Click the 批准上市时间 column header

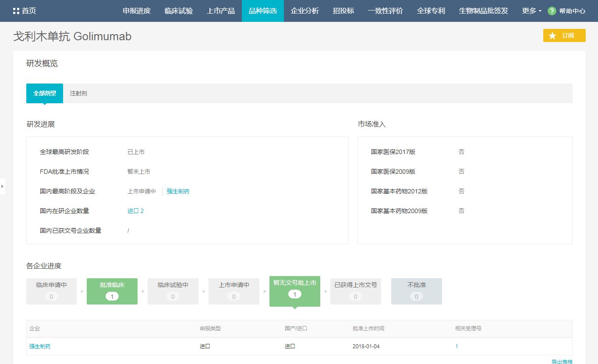tap(368, 328)
